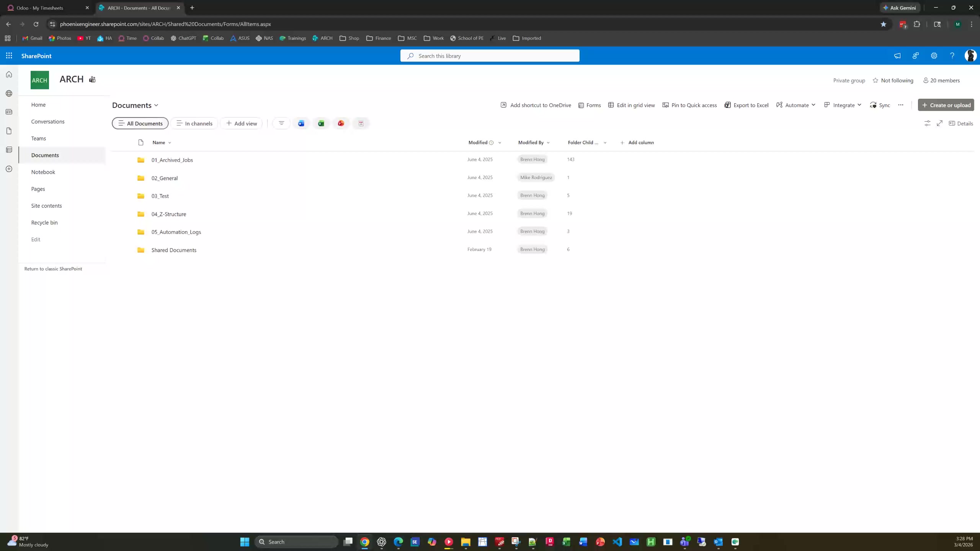Toggle Not following star for this site
The height and width of the screenshot is (551, 980).
[893, 80]
